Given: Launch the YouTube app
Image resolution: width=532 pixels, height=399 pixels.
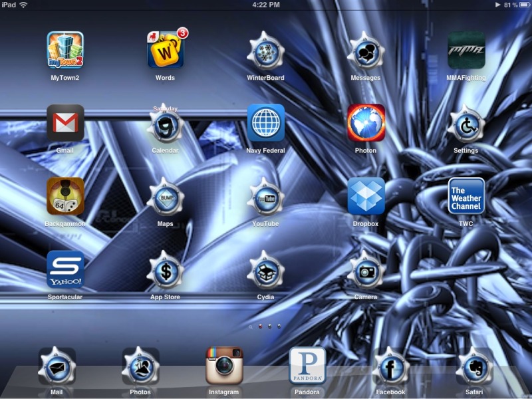Looking at the screenshot, I should click(265, 197).
